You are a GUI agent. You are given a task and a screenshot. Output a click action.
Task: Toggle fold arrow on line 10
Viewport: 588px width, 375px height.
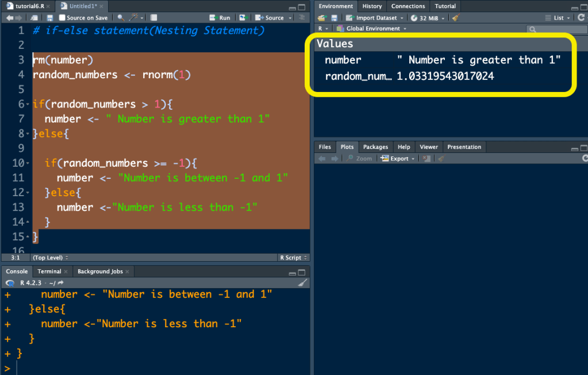coord(28,164)
